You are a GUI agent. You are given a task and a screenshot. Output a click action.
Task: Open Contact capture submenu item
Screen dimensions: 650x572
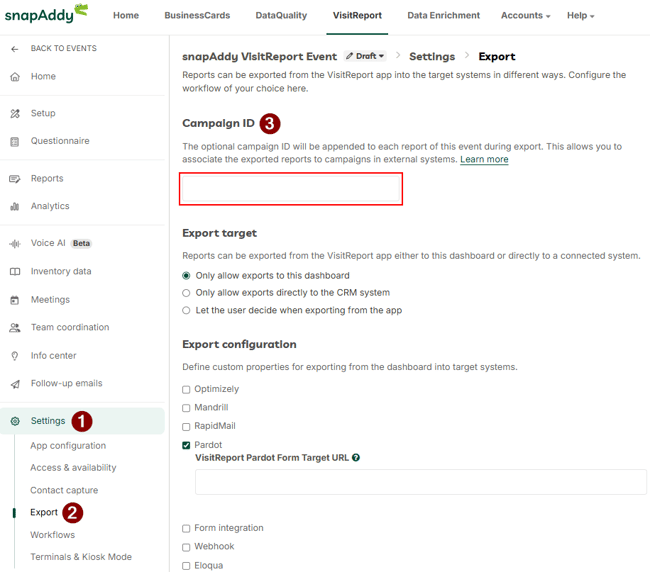tap(64, 490)
